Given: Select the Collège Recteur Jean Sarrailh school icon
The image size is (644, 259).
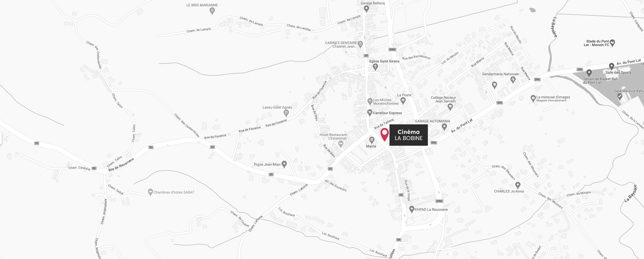Looking at the screenshot, I should [450, 107].
